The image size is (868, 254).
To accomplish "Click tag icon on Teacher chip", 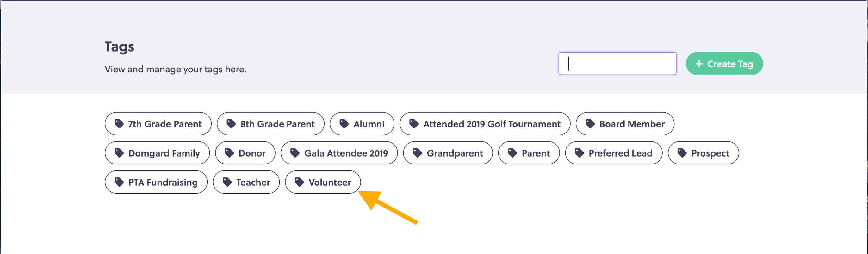I will click(227, 182).
